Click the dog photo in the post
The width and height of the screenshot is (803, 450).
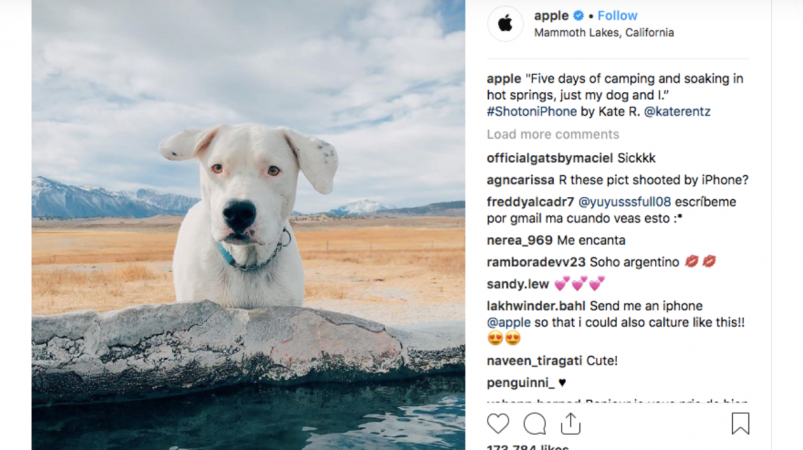pyautogui.click(x=248, y=225)
